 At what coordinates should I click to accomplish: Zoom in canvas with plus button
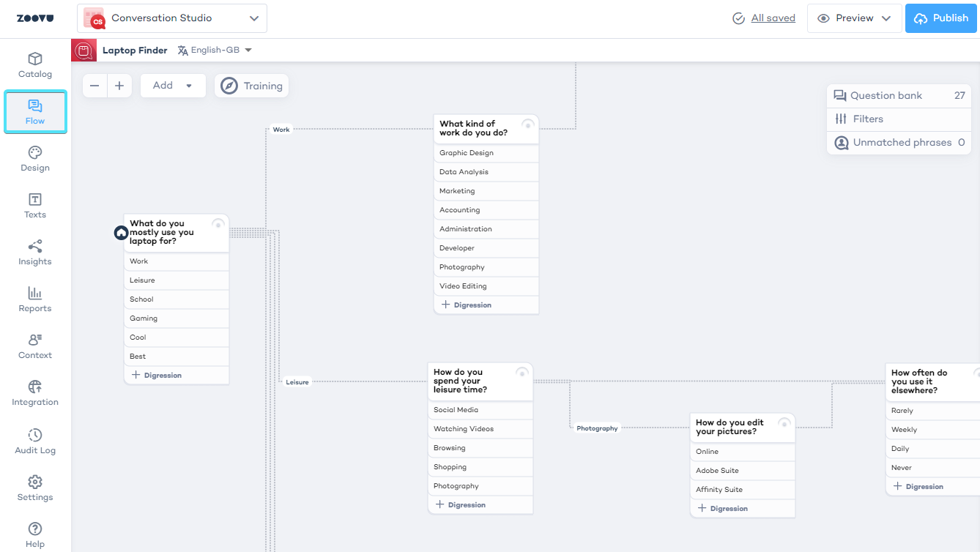119,86
